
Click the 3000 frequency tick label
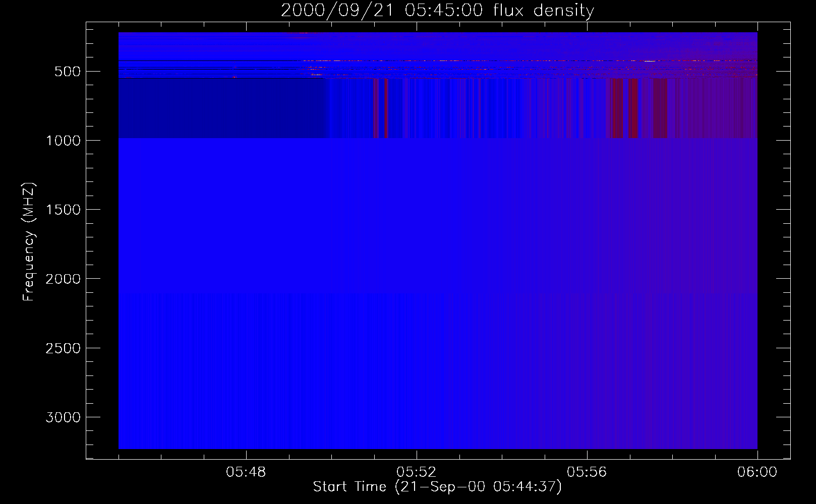click(63, 417)
